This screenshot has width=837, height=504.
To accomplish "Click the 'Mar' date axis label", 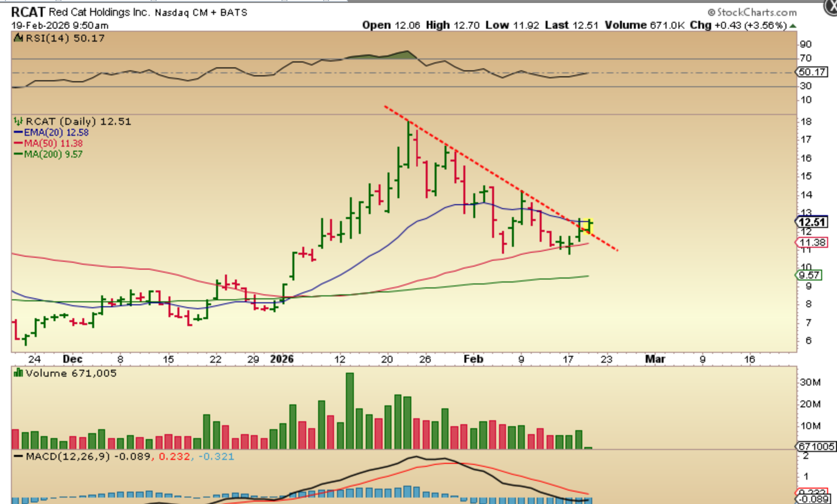I will [655, 359].
